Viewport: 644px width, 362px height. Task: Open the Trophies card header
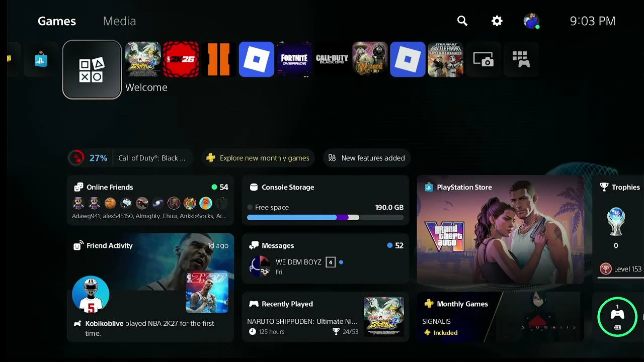point(620,187)
